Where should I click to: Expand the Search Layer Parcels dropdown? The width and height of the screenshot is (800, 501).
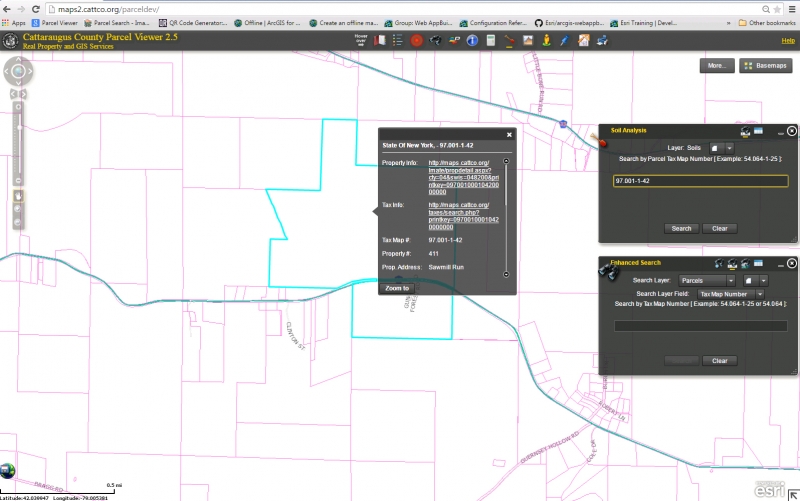[707, 280]
